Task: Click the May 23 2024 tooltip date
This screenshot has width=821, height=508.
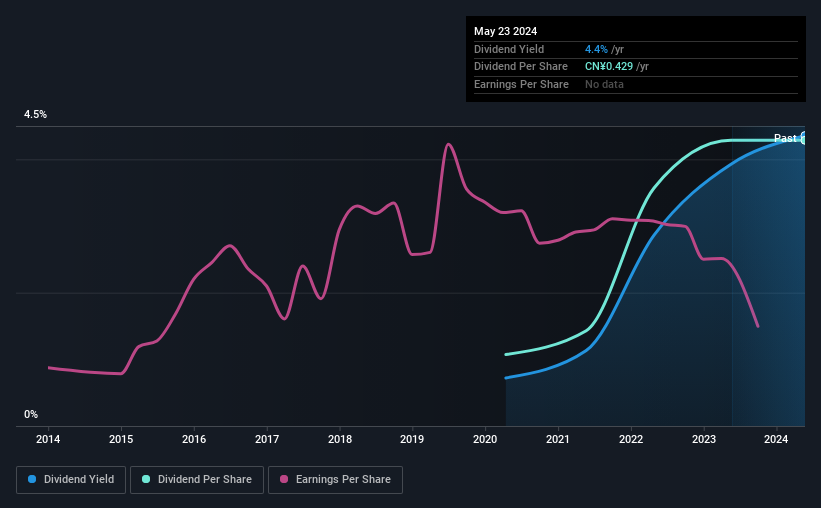Action: [x=506, y=30]
